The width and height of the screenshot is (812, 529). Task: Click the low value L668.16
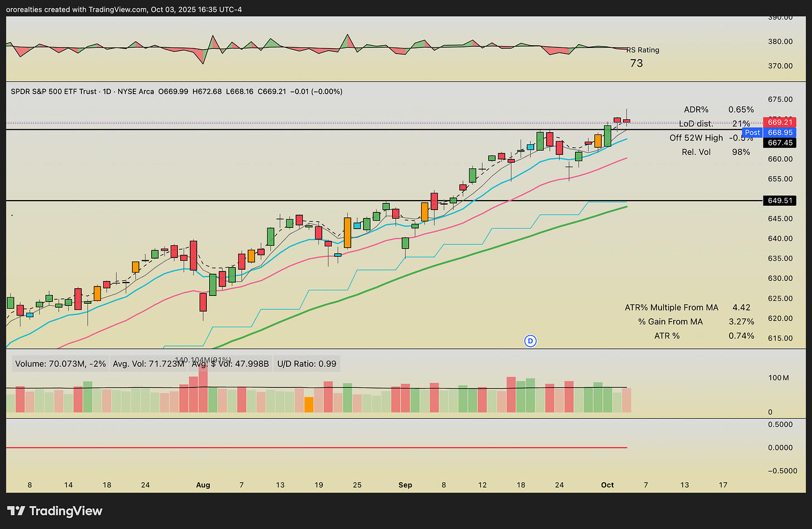pos(239,91)
